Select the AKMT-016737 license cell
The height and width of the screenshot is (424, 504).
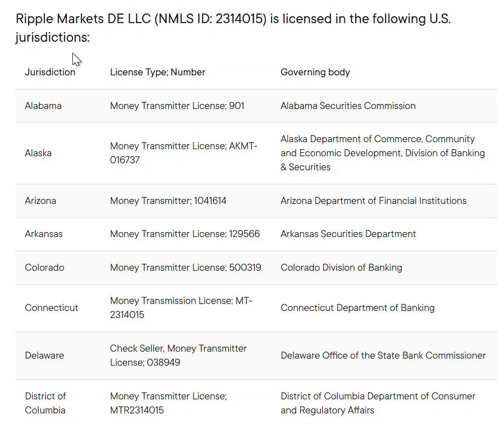click(184, 153)
